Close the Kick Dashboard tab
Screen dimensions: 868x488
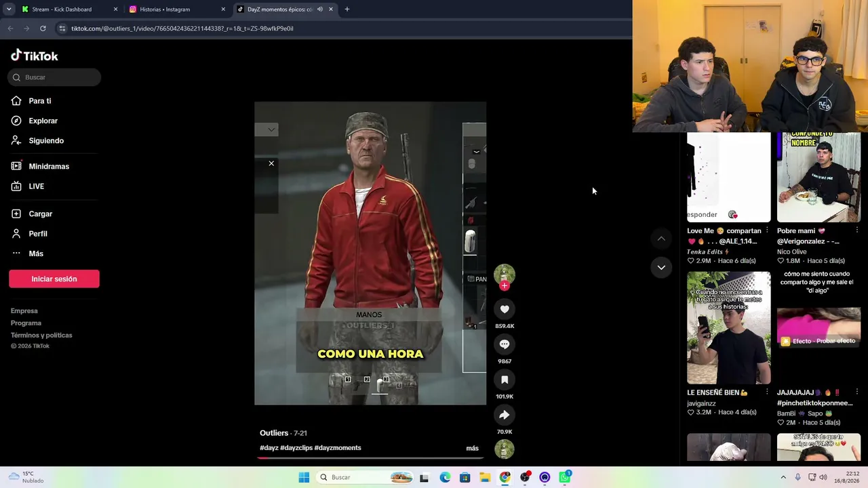(115, 9)
